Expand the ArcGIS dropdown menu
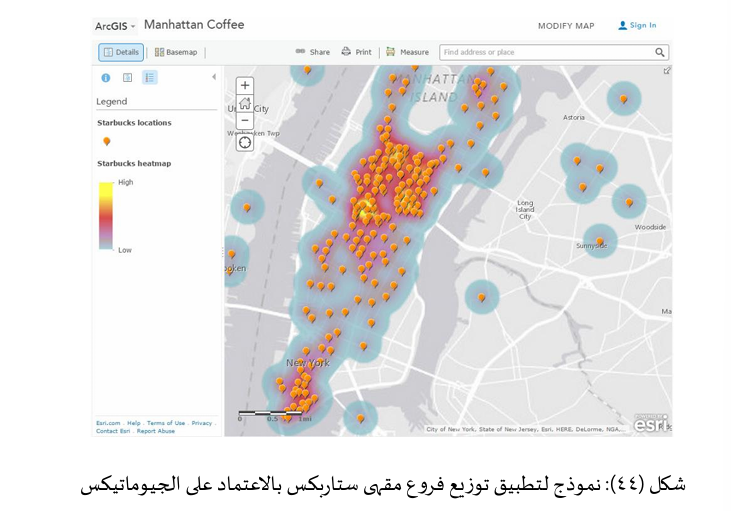This screenshot has height=511, width=731. click(117, 26)
